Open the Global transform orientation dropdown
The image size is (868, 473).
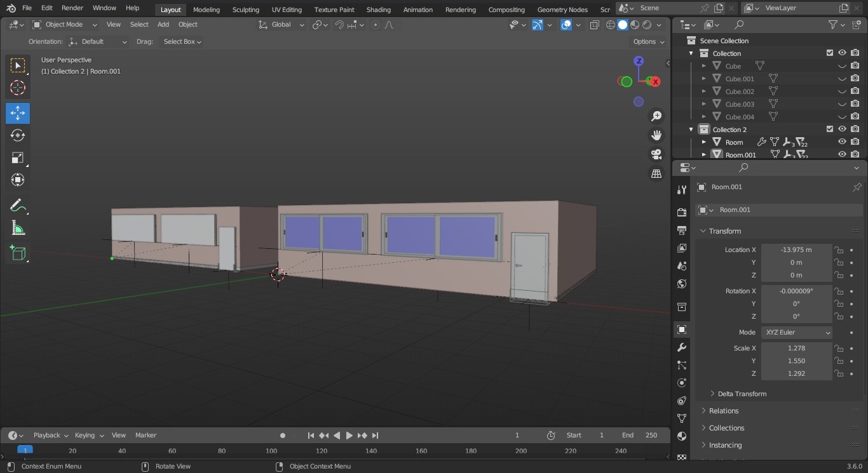pos(281,25)
